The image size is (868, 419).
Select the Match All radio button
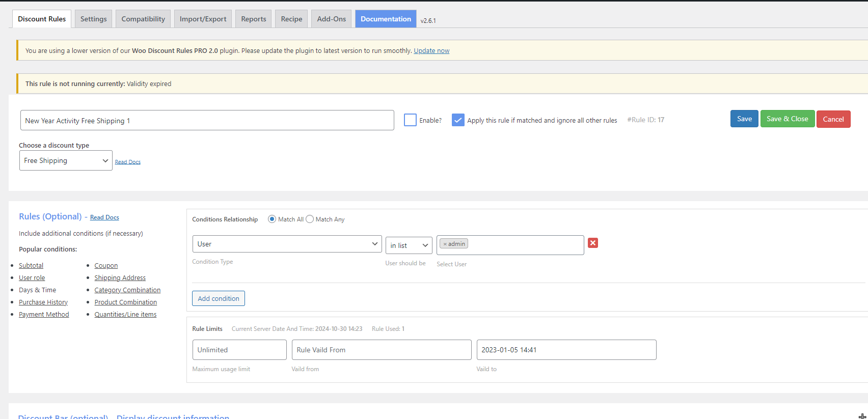pyautogui.click(x=272, y=219)
